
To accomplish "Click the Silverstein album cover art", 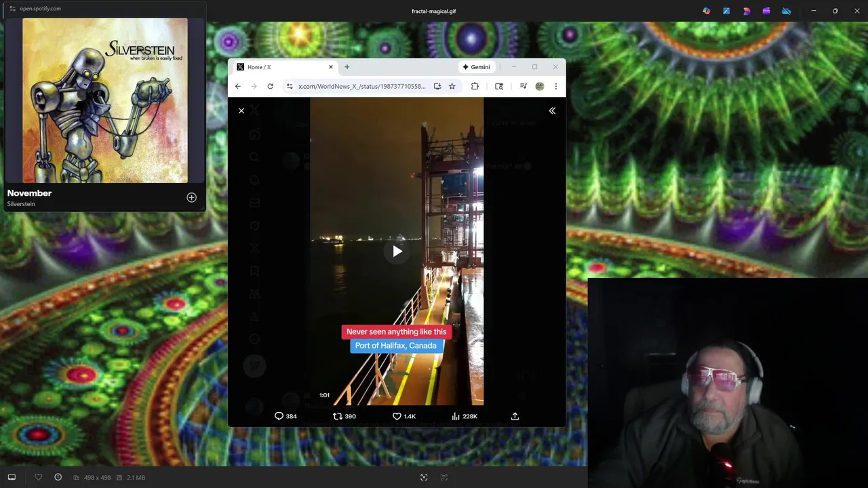I will [x=105, y=100].
